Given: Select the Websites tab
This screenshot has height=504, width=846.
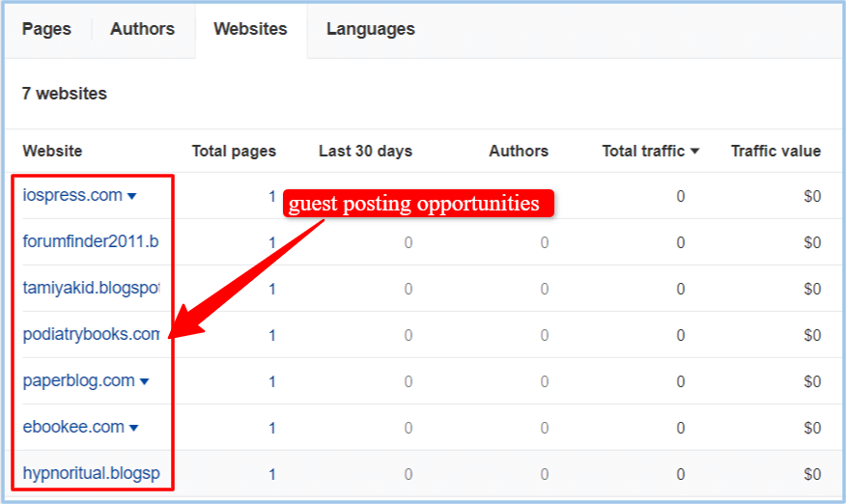Looking at the screenshot, I should (x=250, y=29).
